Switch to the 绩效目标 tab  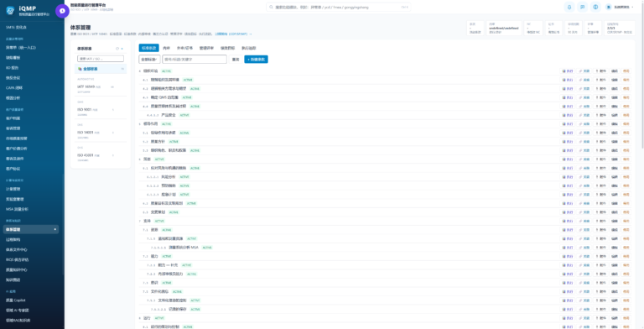227,48
